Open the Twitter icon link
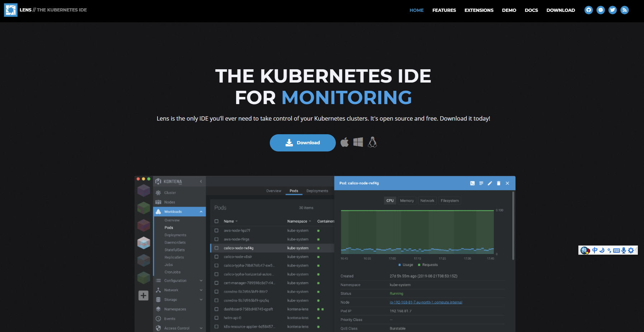 (612, 10)
